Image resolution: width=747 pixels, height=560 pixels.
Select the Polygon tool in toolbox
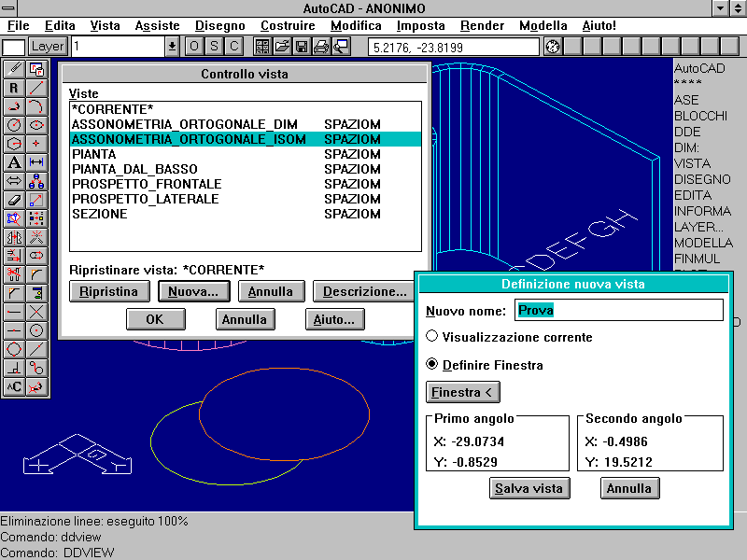[x=14, y=144]
